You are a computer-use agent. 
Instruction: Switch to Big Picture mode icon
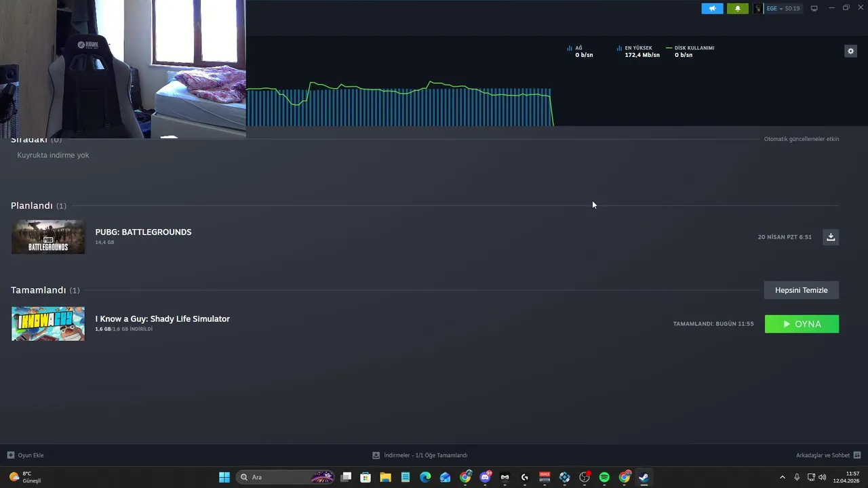click(814, 9)
